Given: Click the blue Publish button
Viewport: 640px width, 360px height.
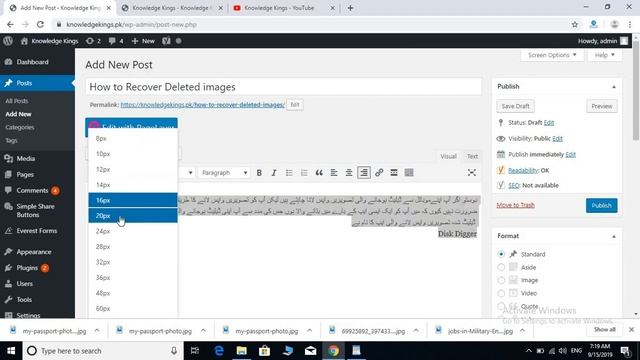Looking at the screenshot, I should tap(602, 205).
